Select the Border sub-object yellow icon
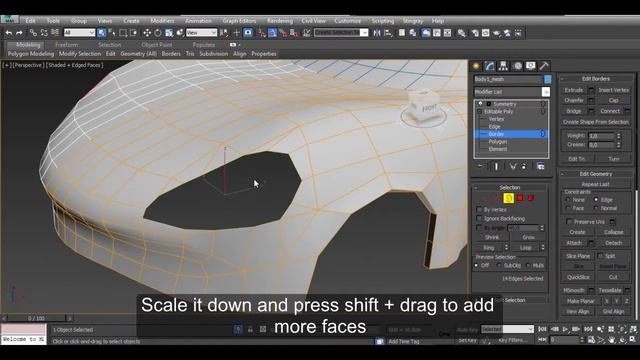This screenshot has height=360, width=640. (509, 198)
